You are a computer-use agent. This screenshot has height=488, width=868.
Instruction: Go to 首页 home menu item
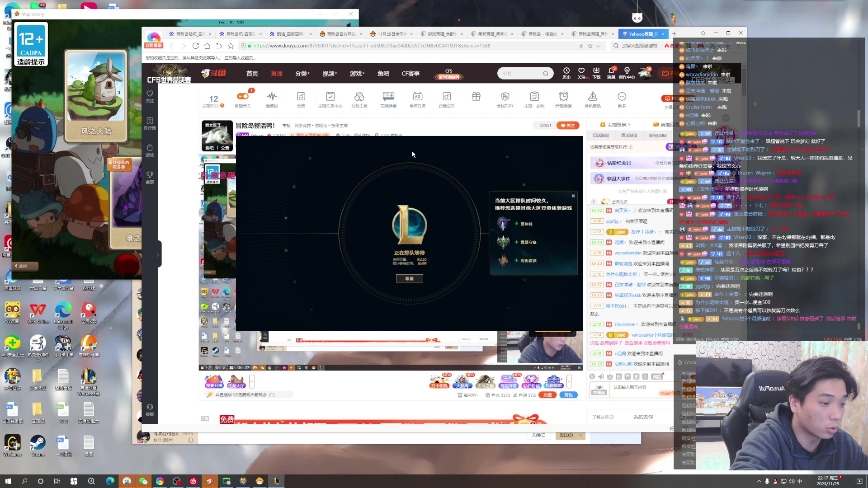(x=252, y=73)
